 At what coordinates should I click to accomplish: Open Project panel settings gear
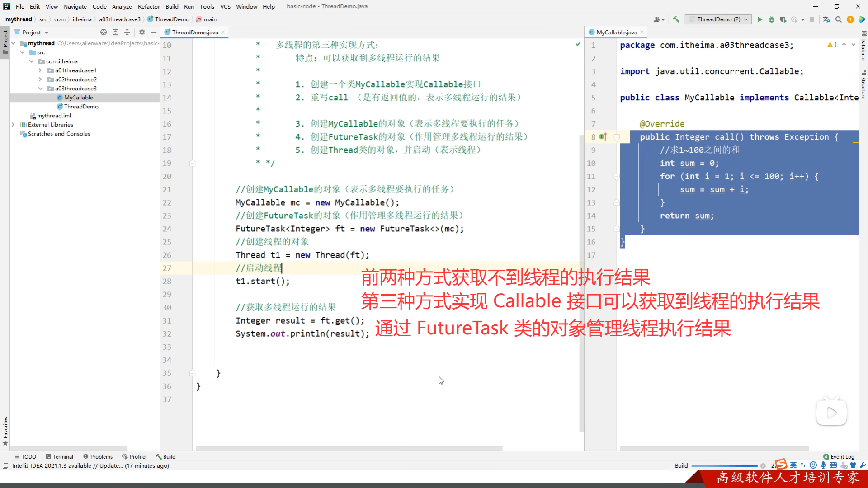142,32
